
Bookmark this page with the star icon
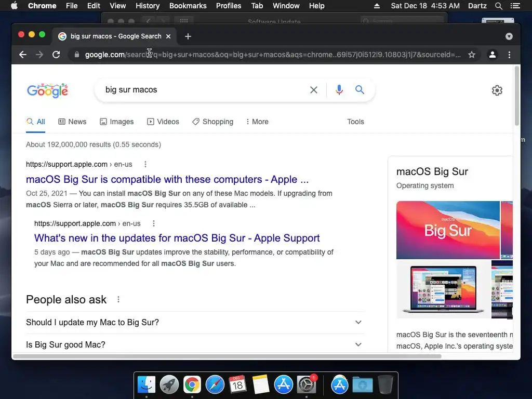click(472, 55)
